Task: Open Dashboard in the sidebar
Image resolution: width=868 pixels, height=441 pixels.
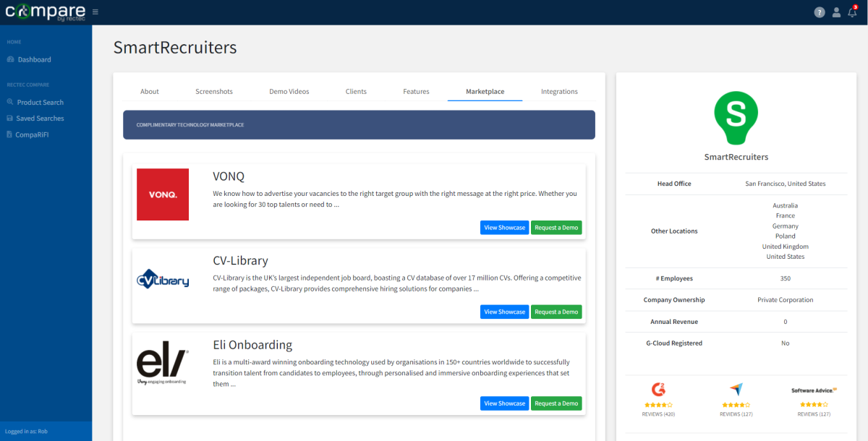Action: tap(34, 59)
